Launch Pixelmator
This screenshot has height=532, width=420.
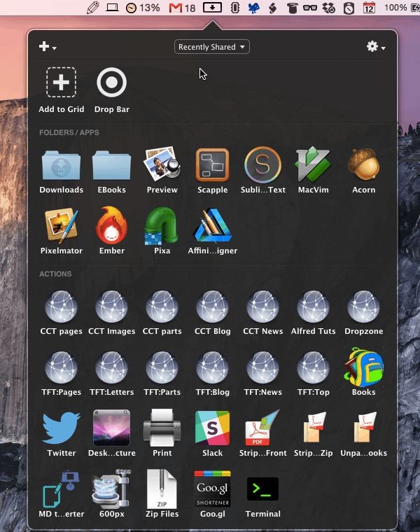[62, 225]
